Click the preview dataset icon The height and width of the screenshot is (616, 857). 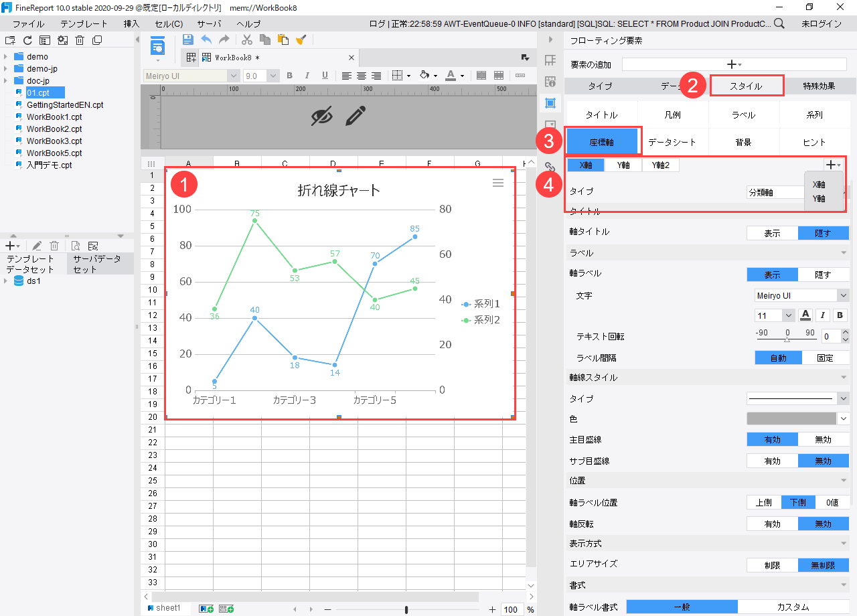click(76, 246)
